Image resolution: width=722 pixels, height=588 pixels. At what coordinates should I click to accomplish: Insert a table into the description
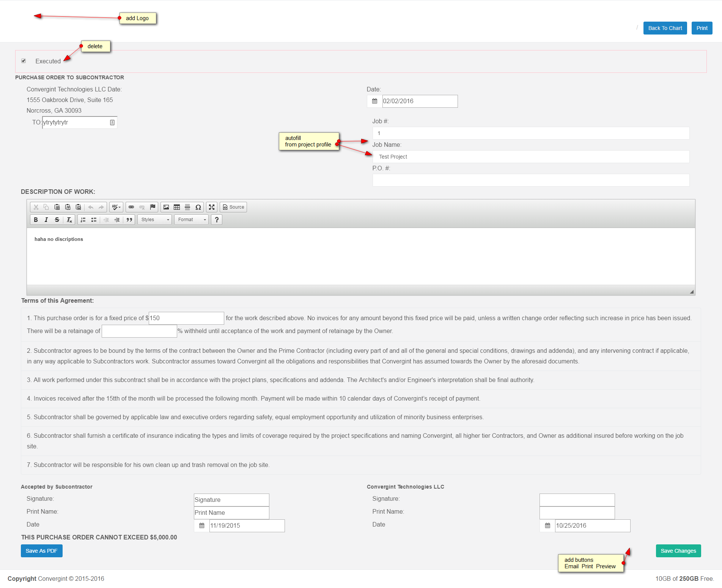177,207
